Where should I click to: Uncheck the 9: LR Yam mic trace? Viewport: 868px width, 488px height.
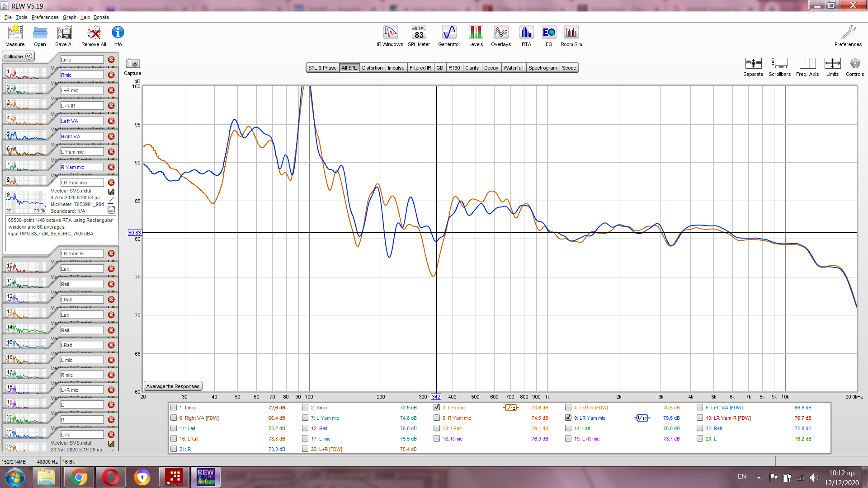568,418
